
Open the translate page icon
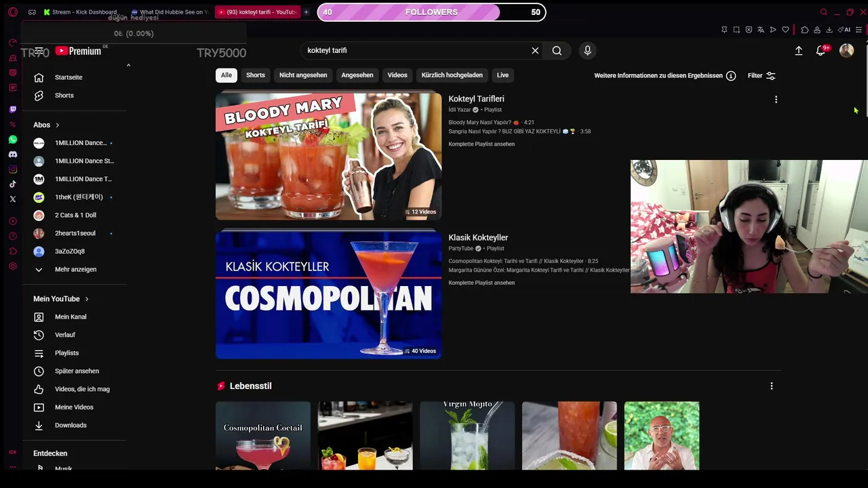click(761, 30)
